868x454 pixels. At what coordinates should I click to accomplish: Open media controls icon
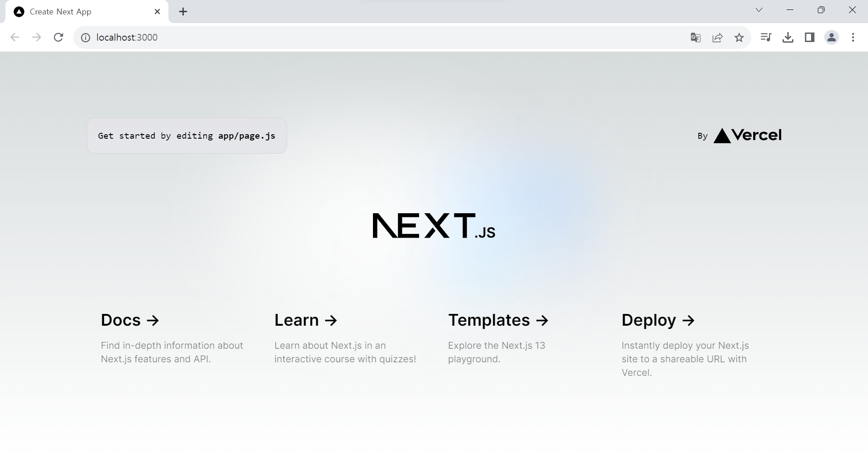tap(766, 37)
